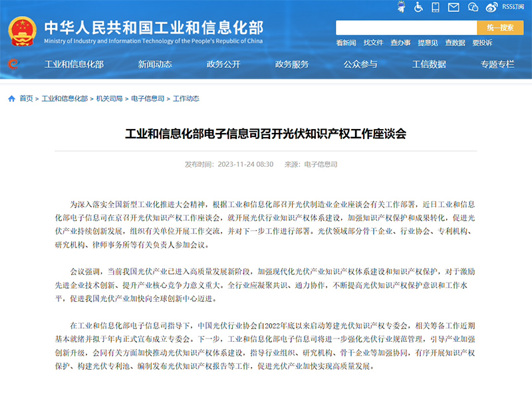This screenshot has height=395, width=532.
Task: Open 工信数据 navigation menu
Action: tap(429, 64)
